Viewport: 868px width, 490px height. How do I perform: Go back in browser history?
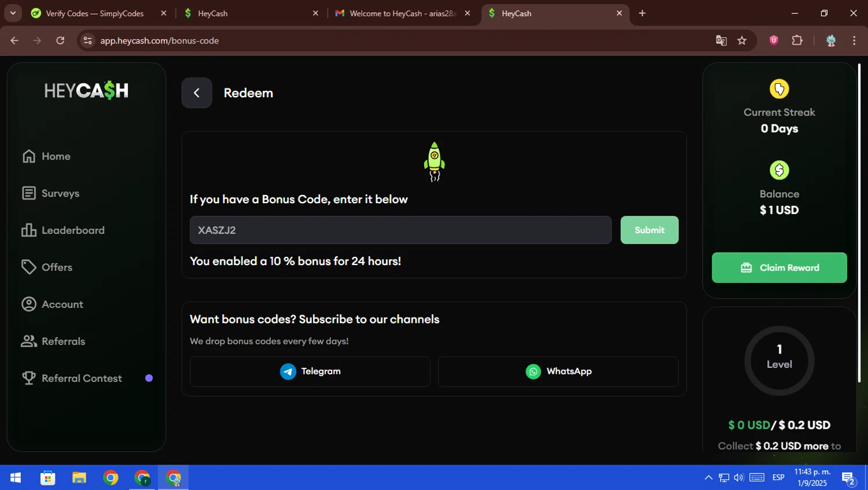(14, 40)
